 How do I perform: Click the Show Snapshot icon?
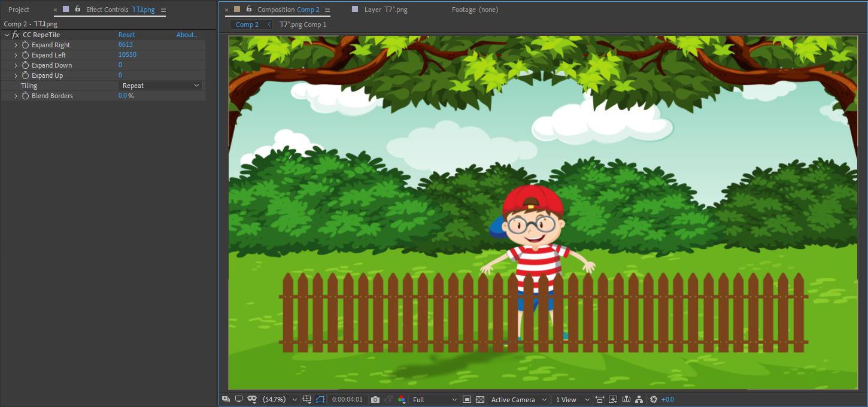click(389, 399)
